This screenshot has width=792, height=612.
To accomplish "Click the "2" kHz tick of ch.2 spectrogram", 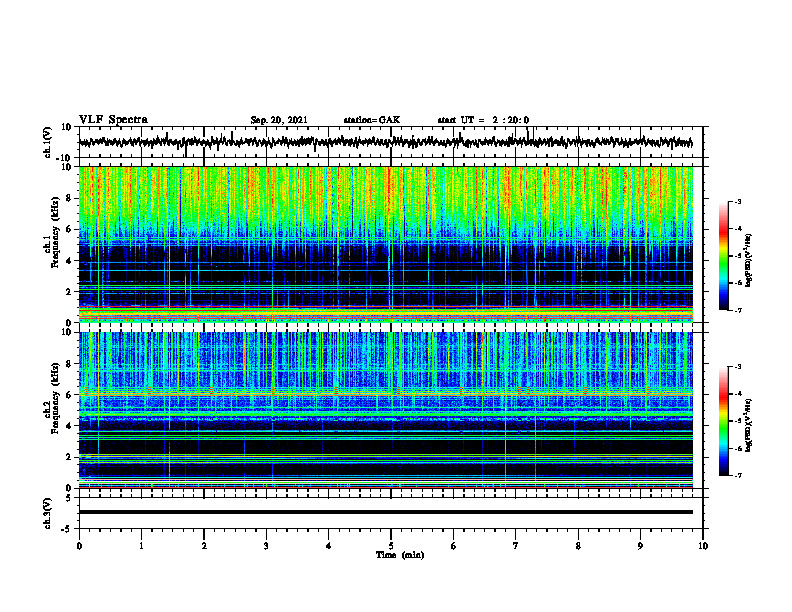I will [70, 457].
